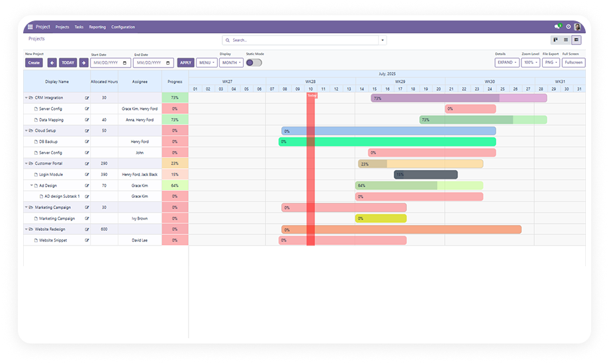The width and height of the screenshot is (609, 364).
Task: Click the Project app title
Action: 43,27
